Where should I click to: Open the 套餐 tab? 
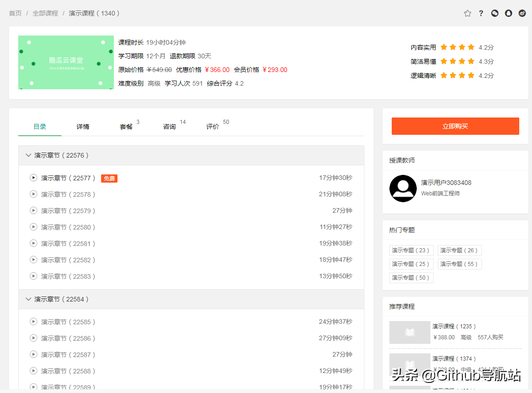point(126,126)
